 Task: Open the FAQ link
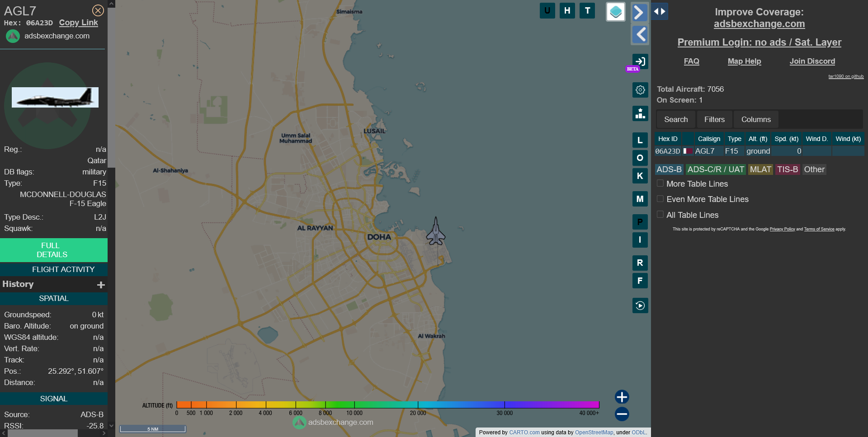tap(691, 61)
